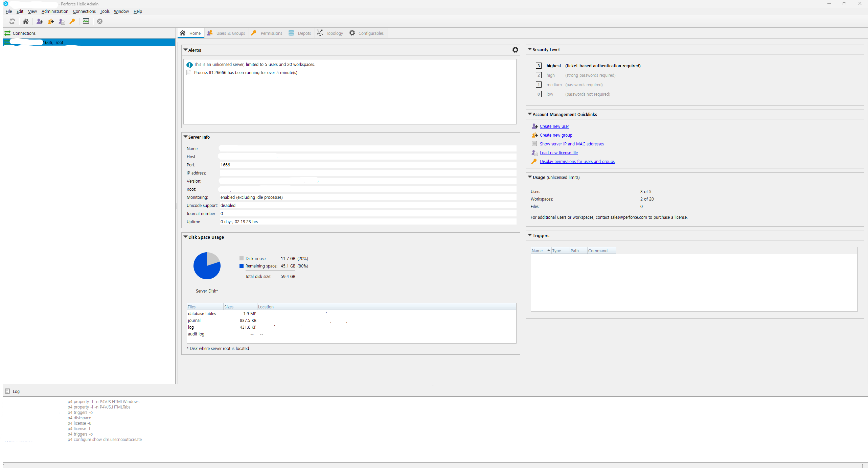Click the purple New User toolbar icon

point(40,21)
